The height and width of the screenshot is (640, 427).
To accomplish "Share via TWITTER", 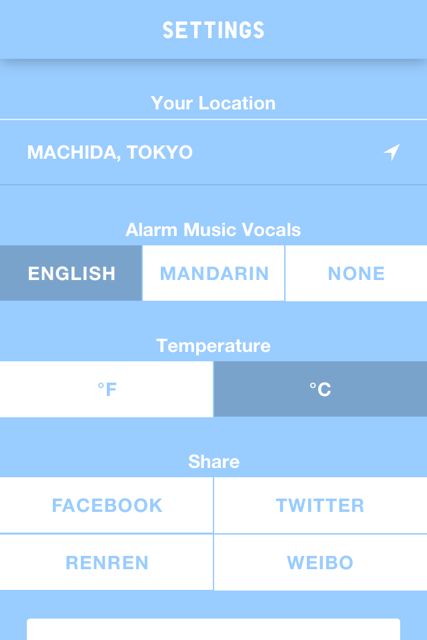I will click(x=320, y=505).
